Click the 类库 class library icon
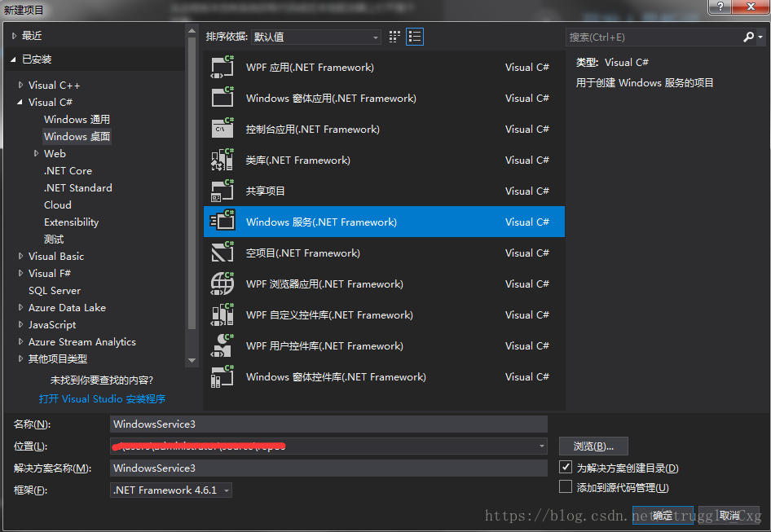 [x=222, y=160]
